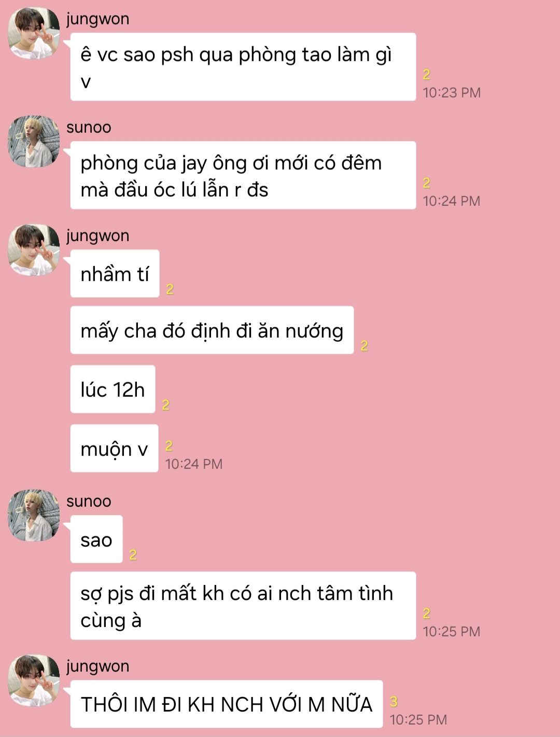This screenshot has height=737, width=560.
Task: Tap read count 2 beside the 'sao' bubble
Action: pos(133,555)
